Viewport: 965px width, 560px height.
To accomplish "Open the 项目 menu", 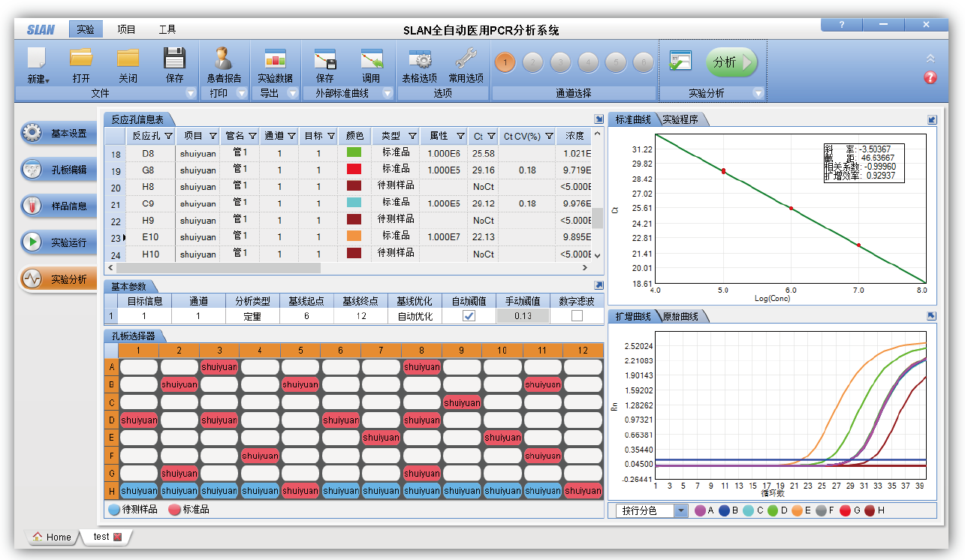I will click(x=126, y=30).
